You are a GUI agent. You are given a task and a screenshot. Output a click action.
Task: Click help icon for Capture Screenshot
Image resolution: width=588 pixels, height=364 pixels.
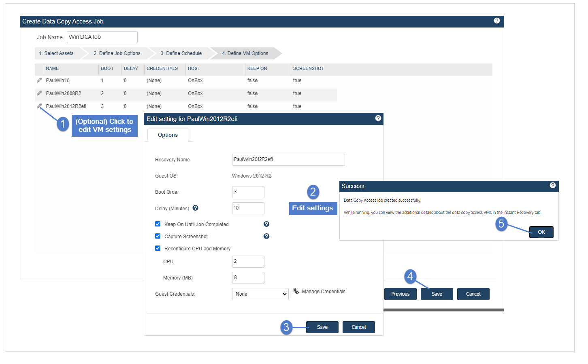tap(266, 236)
